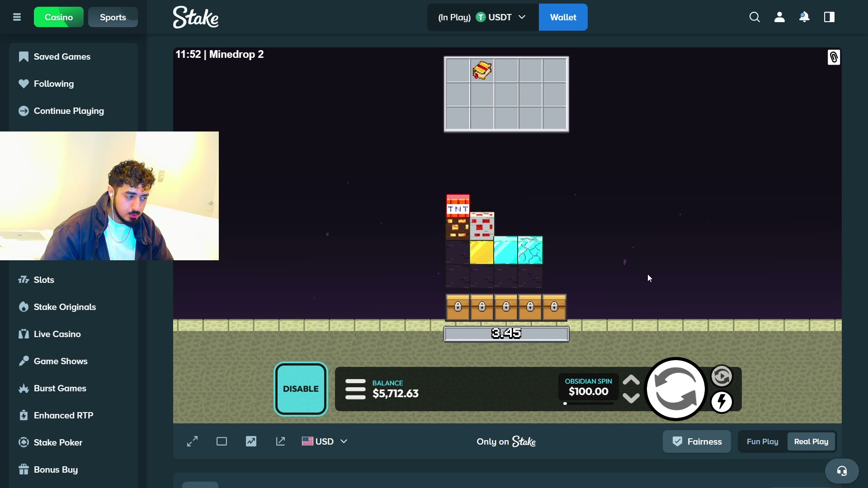This screenshot has height=488, width=868.
Task: Adjust the bet level slider
Action: point(588,404)
